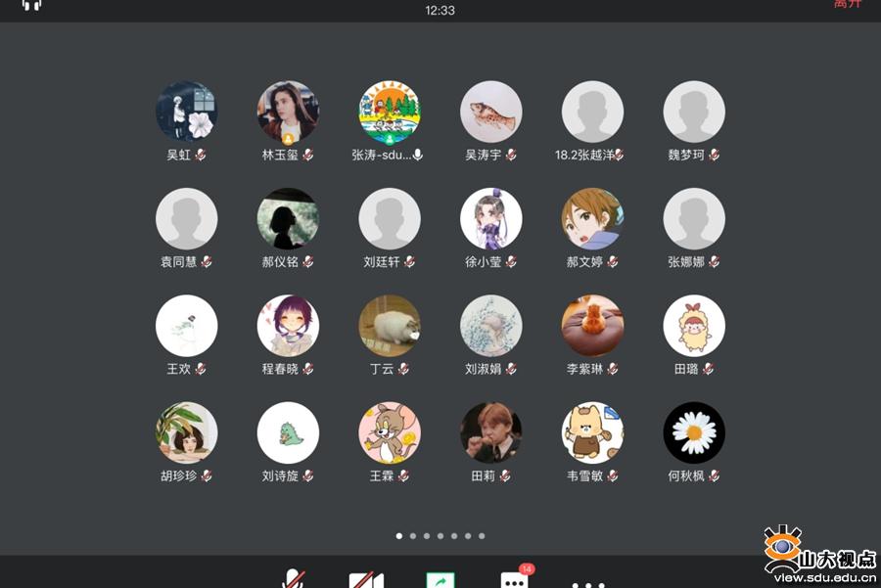Click 何秋枫's daisy flower avatar
The height and width of the screenshot is (588, 881).
pyautogui.click(x=694, y=432)
